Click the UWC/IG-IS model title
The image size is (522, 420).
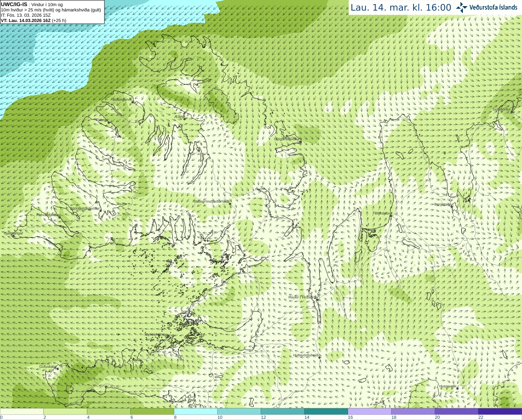click(14, 4)
